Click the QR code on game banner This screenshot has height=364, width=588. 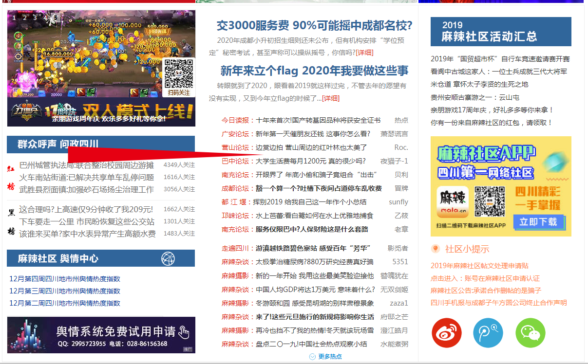179,73
